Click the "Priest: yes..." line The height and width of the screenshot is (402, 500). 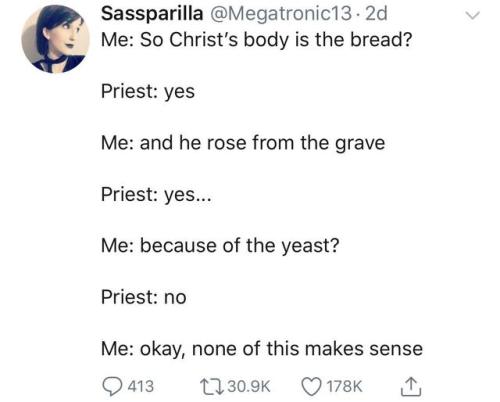(x=156, y=194)
